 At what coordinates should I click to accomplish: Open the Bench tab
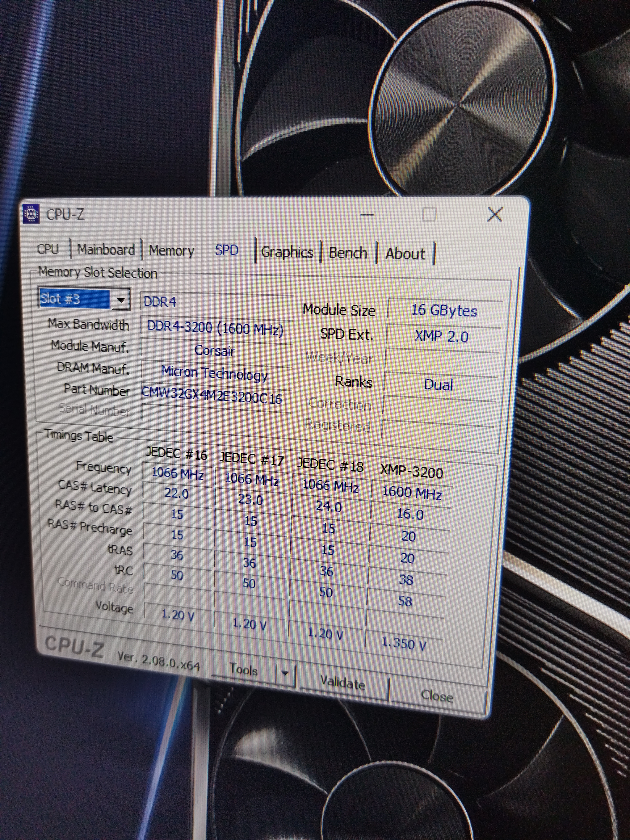(348, 253)
